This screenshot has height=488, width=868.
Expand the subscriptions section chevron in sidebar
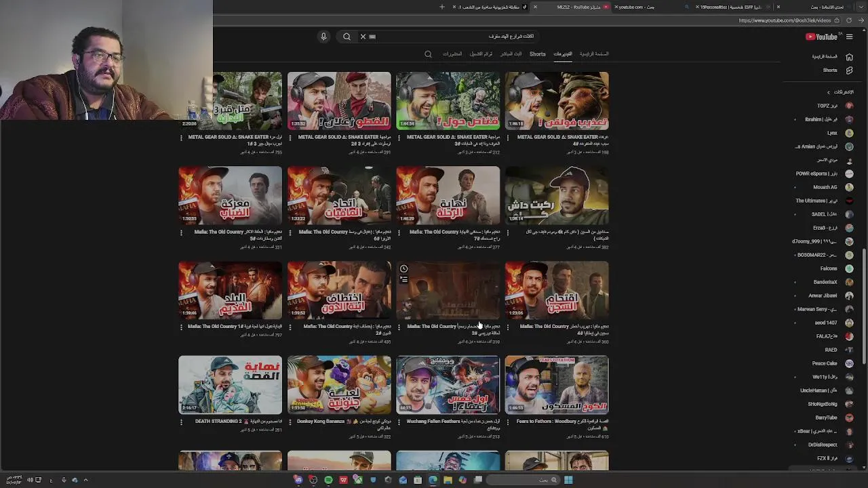[x=828, y=92]
